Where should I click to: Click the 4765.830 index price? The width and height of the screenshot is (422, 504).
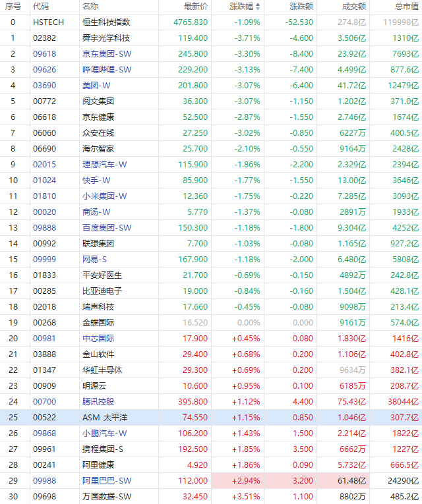[191, 22]
